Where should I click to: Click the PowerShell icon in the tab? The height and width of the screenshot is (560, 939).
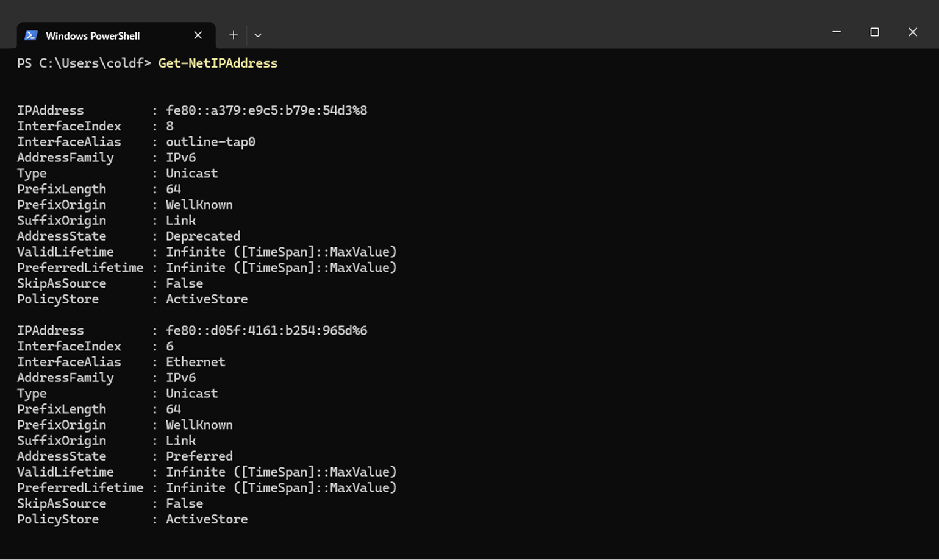pos(30,35)
